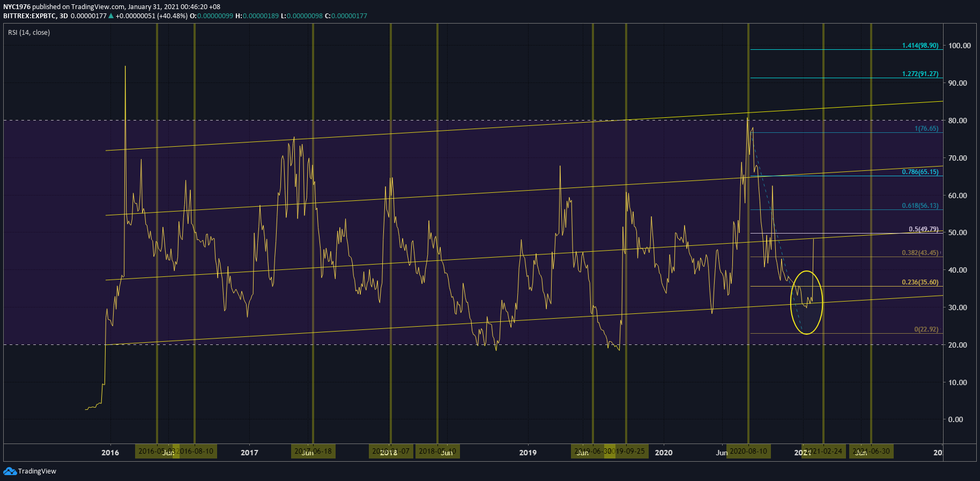The height and width of the screenshot is (481, 980).
Task: Click the TradingView cloud logo icon
Action: [10, 471]
